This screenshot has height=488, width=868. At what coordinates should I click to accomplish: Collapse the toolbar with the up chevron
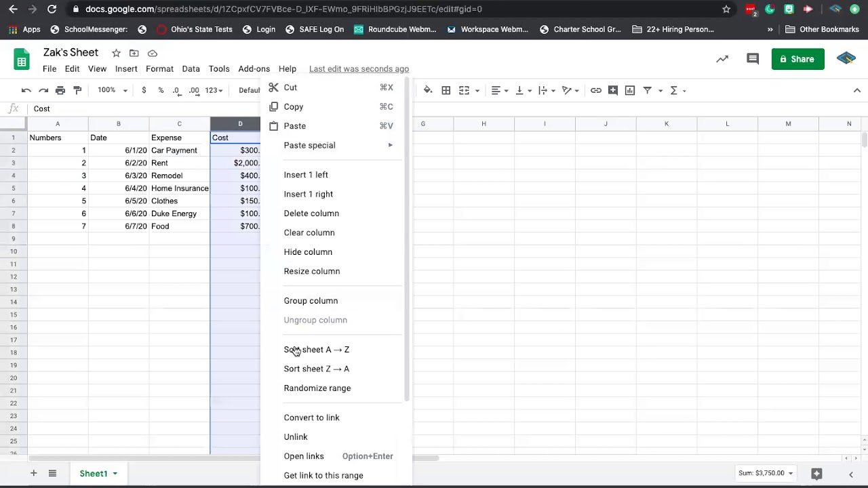858,90
